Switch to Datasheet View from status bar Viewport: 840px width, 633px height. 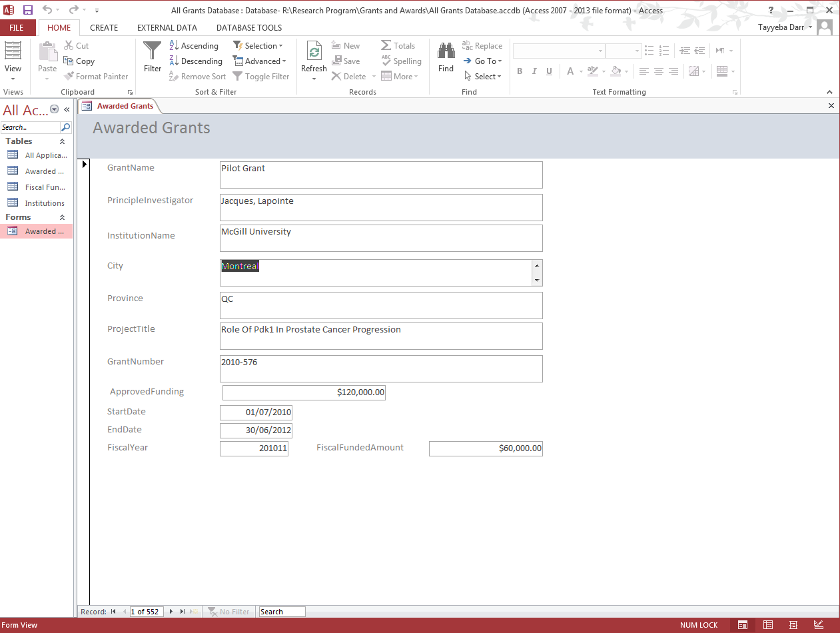coord(768,625)
